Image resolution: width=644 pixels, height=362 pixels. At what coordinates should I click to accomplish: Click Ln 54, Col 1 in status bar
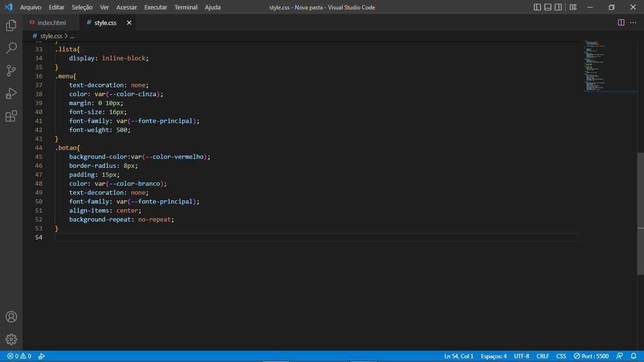459,356
